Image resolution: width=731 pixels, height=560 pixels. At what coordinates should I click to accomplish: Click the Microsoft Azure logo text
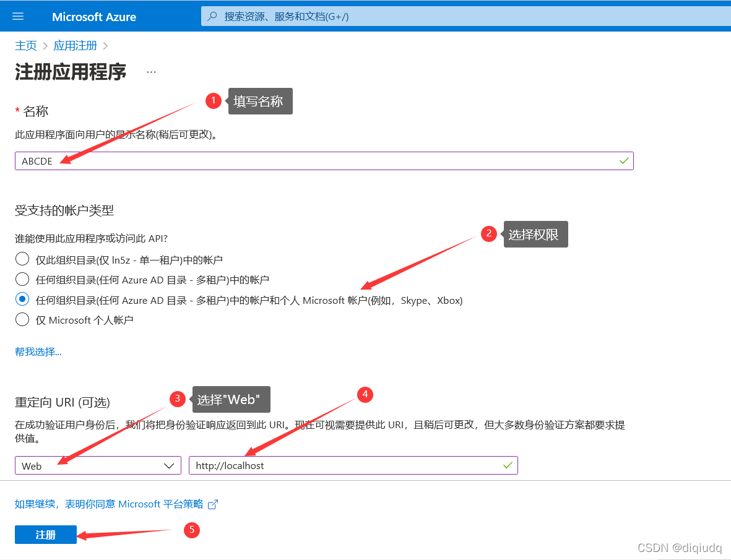coord(94,17)
